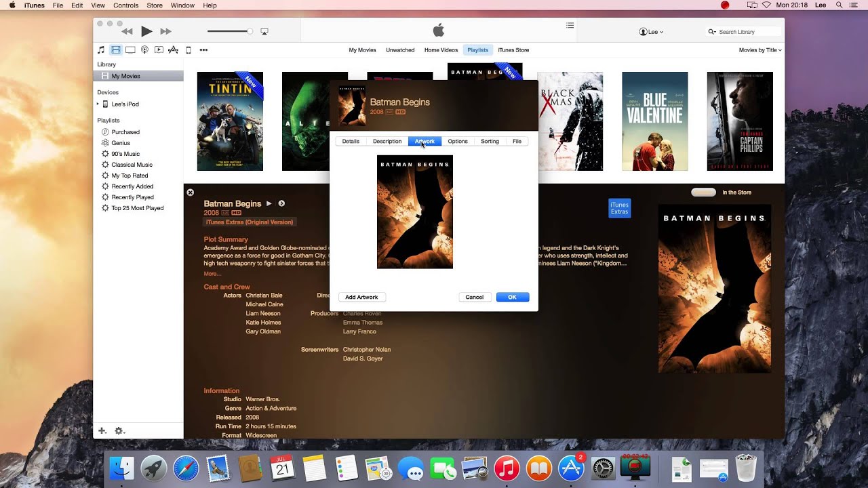Switch to the Unwatched tab

coord(400,50)
